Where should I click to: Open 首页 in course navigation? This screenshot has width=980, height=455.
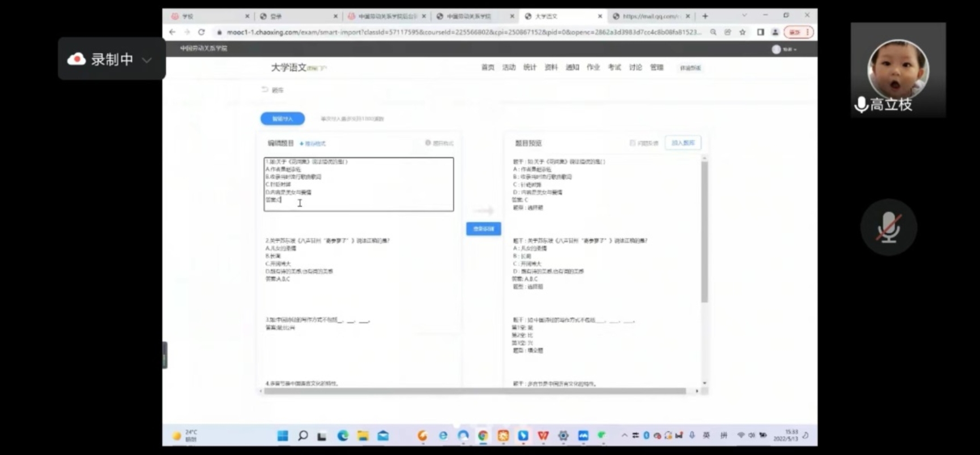(x=488, y=67)
